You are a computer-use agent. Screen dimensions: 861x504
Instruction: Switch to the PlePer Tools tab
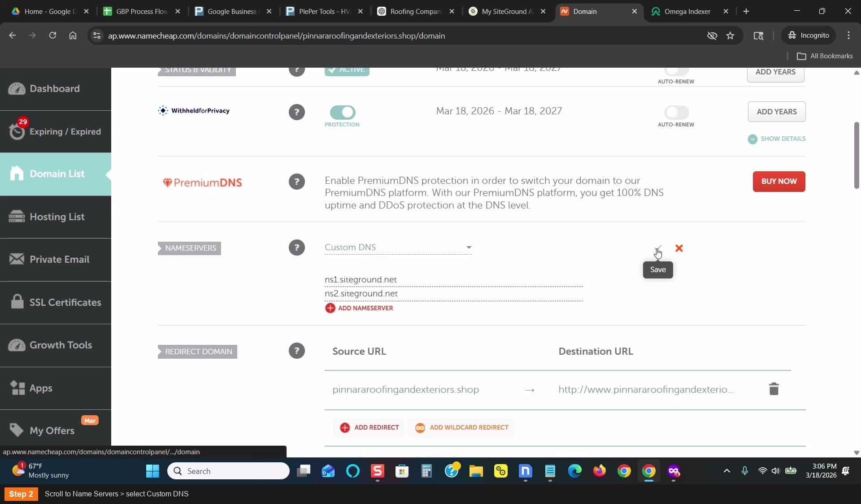324,11
